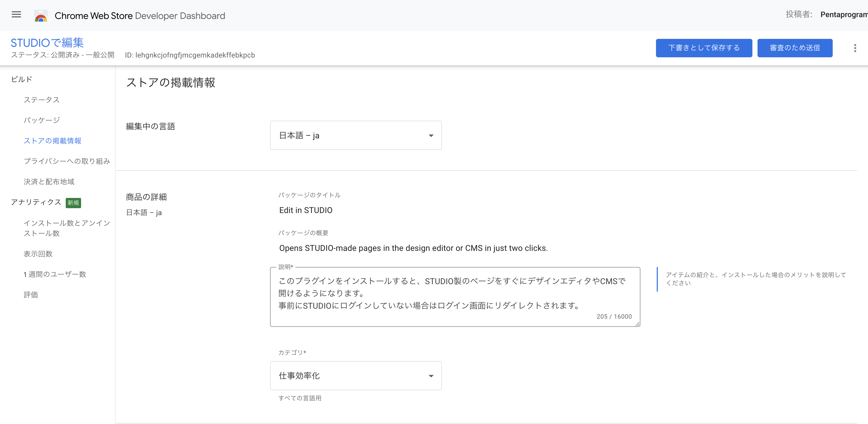Click the 新規 badge next to アナリティクス

coord(73,203)
